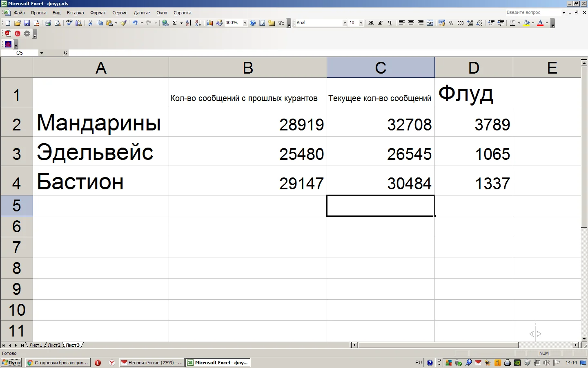Click the AutoSum sigma icon
The height and width of the screenshot is (368, 588).
[175, 23]
